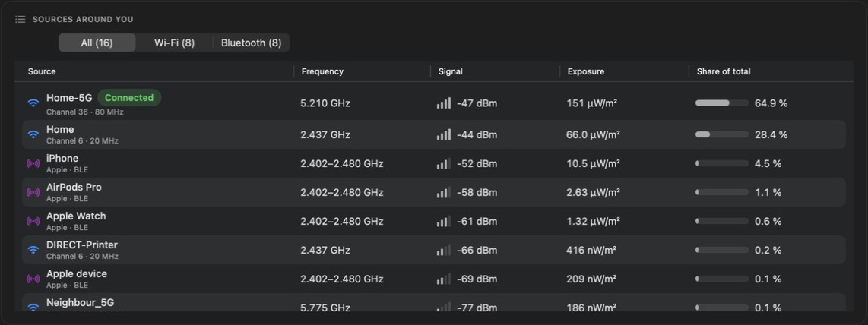This screenshot has width=868, height=325.
Task: Click the Bluetooth beacon icon for Apple Watch
Action: tap(33, 221)
